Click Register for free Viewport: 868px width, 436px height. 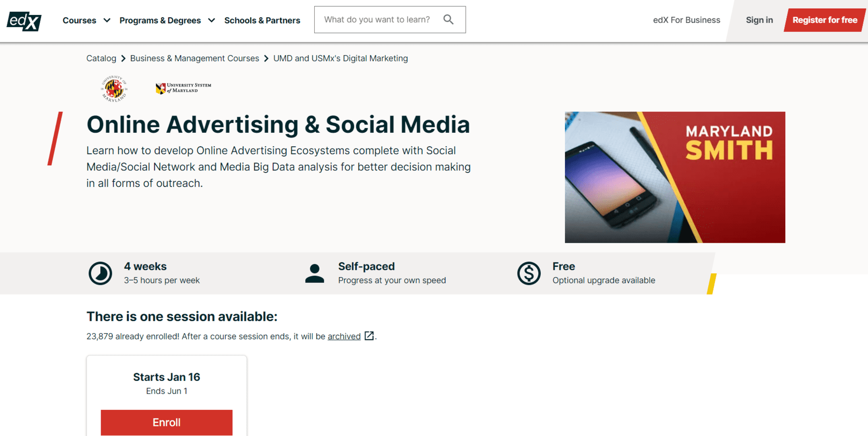click(824, 20)
